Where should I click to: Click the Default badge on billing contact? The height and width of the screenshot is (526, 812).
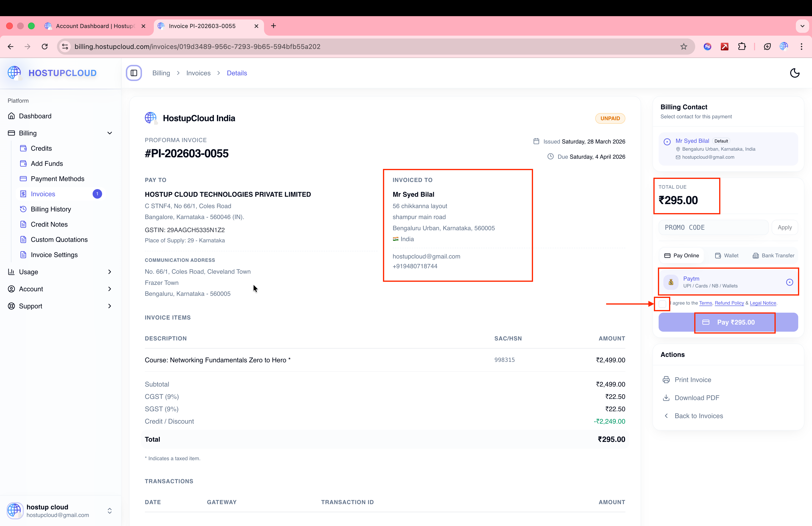[721, 141]
